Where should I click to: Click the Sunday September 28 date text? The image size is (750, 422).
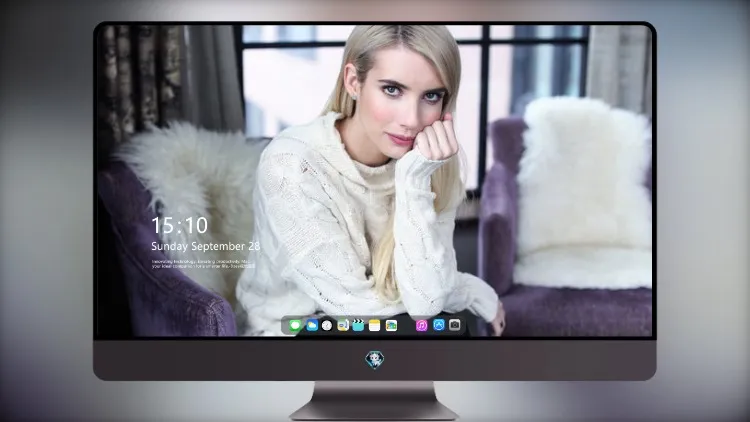coord(206,246)
